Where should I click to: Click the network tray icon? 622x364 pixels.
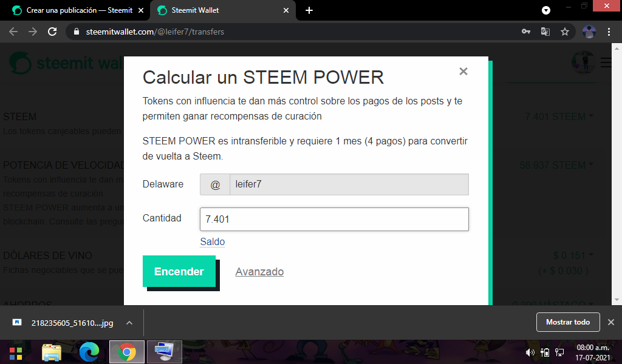(x=559, y=352)
